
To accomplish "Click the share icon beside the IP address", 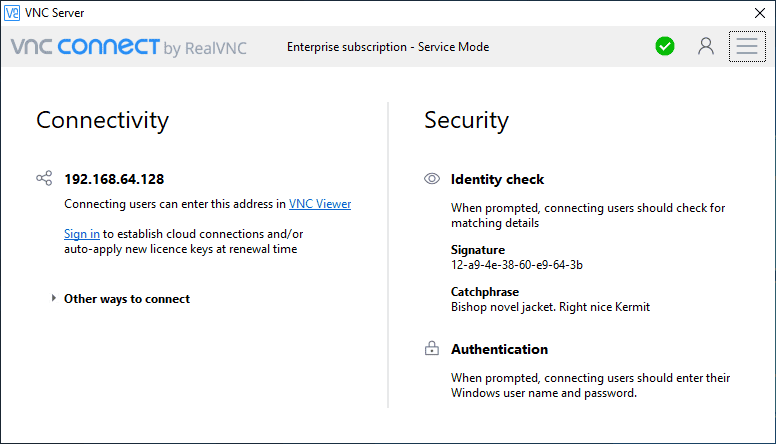I will tap(44, 178).
